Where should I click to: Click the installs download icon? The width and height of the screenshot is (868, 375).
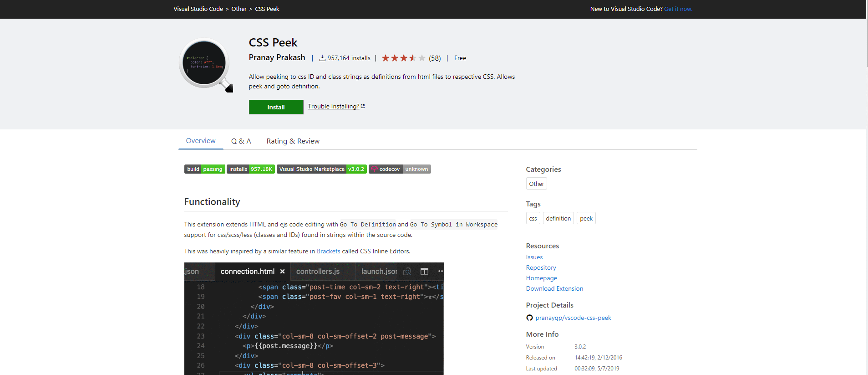[x=322, y=58]
